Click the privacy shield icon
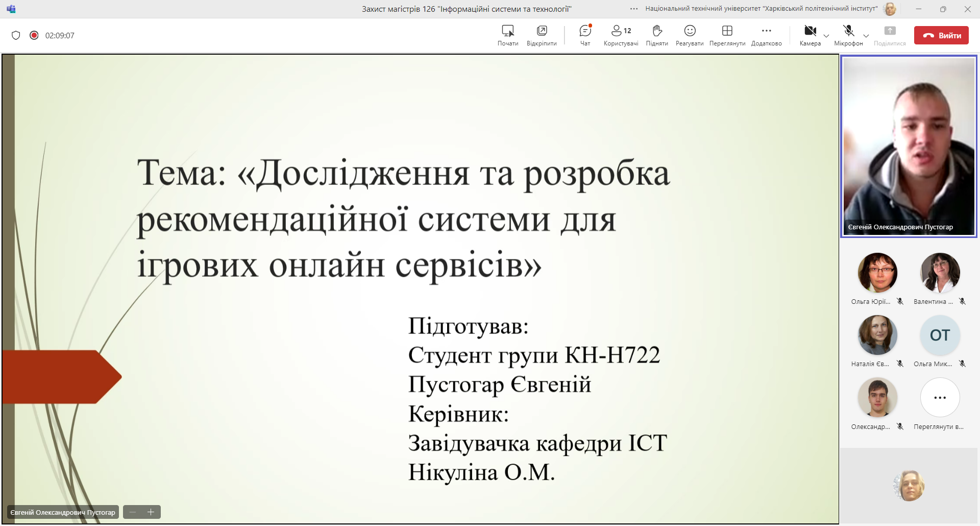Image resolution: width=980 pixels, height=526 pixels. 16,35
